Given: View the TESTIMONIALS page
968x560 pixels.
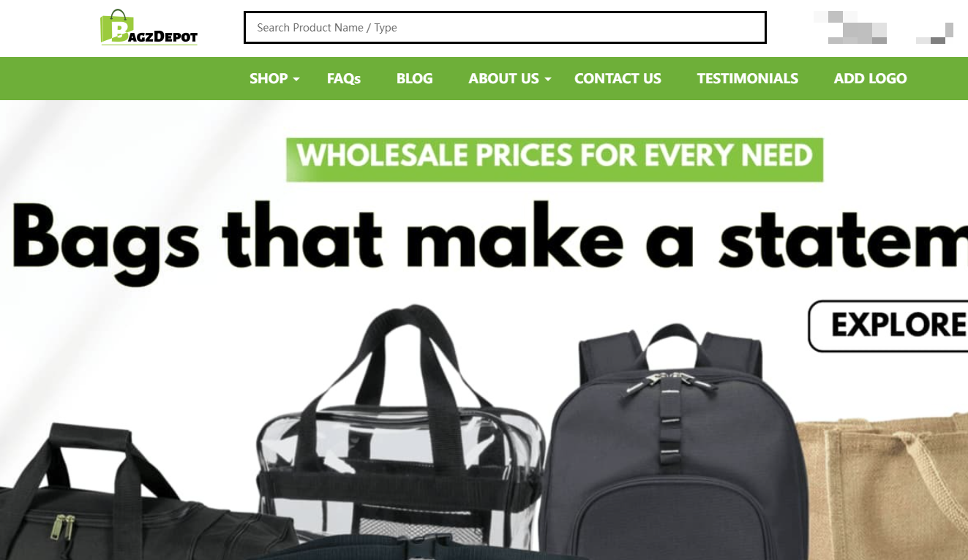Looking at the screenshot, I should (748, 78).
